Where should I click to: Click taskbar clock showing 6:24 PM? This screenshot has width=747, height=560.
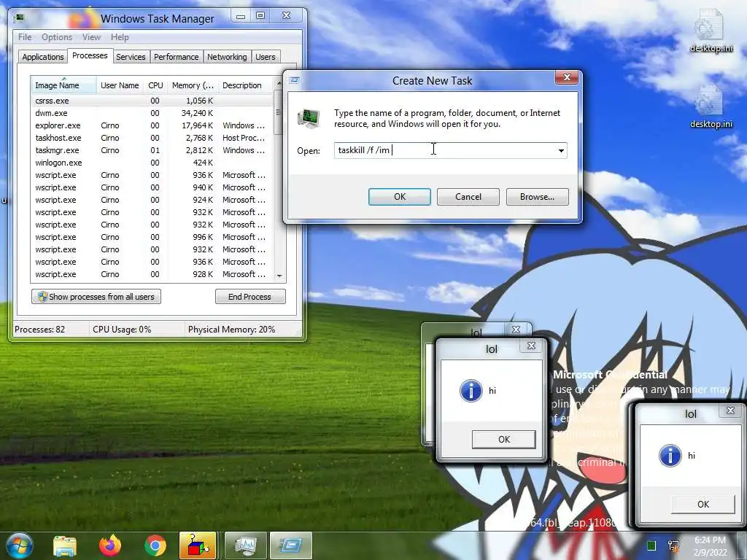pos(710,546)
